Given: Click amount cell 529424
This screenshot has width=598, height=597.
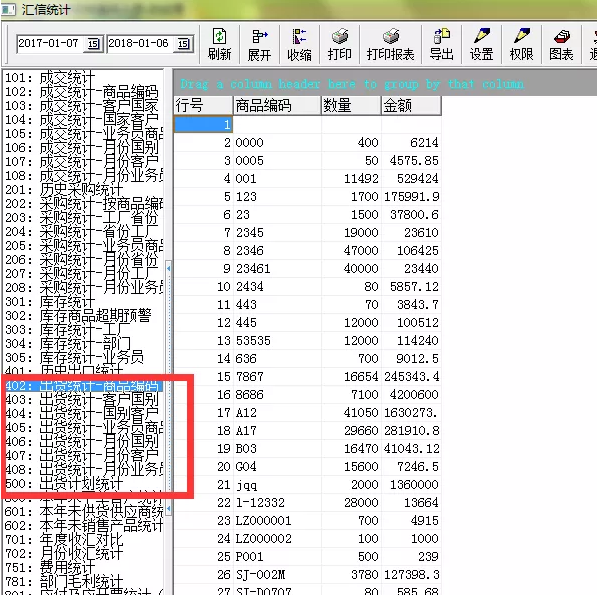Looking at the screenshot, I should pos(411,179).
